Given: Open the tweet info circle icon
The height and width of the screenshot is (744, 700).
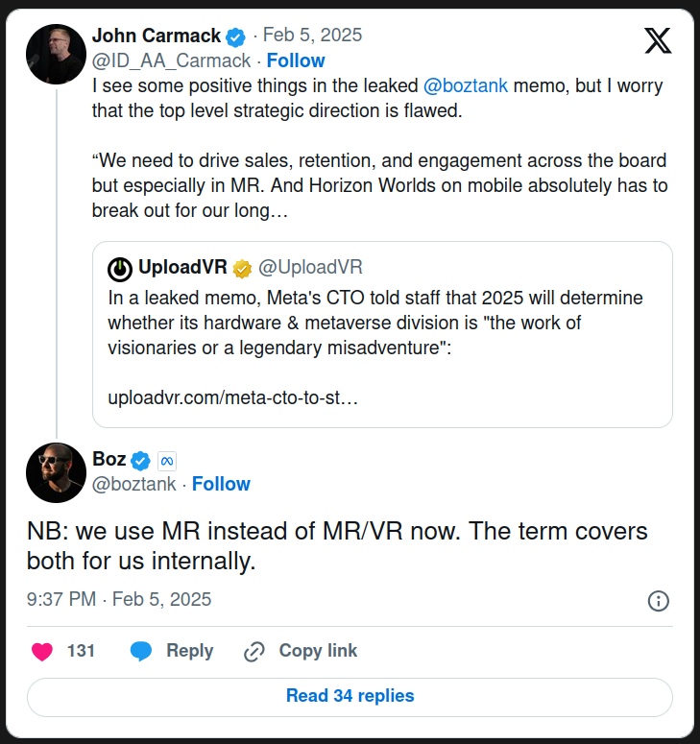Looking at the screenshot, I should (659, 601).
